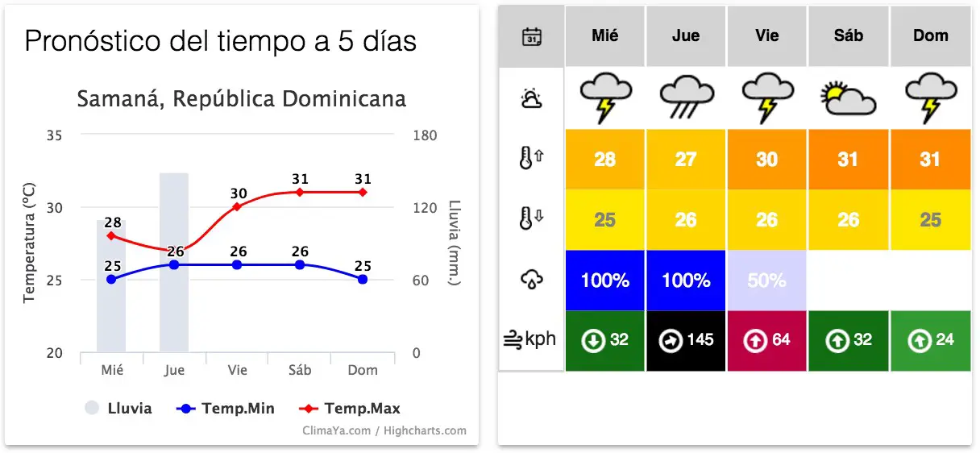Click the blue 100% rain cell for Mié
The image size is (980, 453).
(x=605, y=281)
